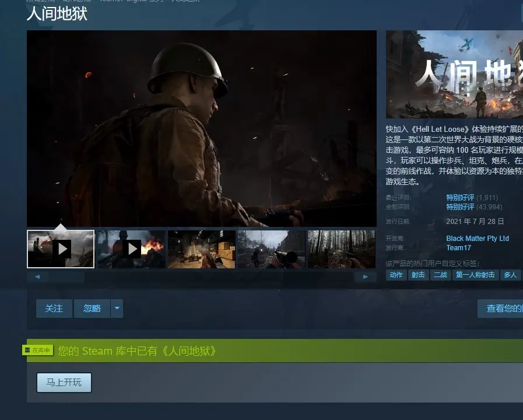Viewport: 523px width, 420px height.
Task: Click the 忽略 ignore button
Action: pyautogui.click(x=92, y=308)
